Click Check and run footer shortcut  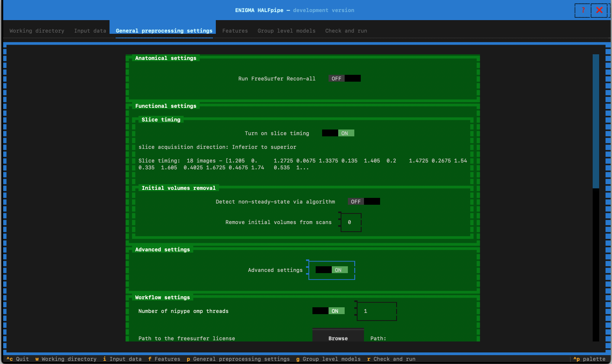click(391, 359)
